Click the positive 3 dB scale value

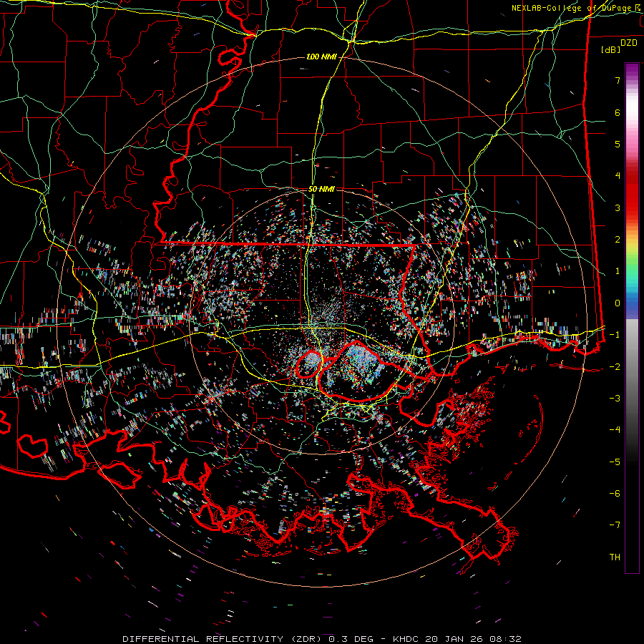point(618,208)
